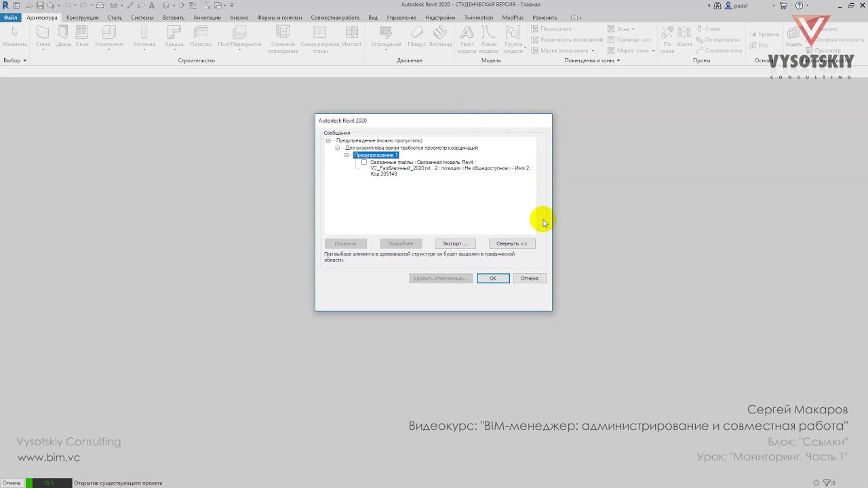Switch to the Аннотации ribbon tab
The width and height of the screenshot is (868, 488).
coord(207,18)
